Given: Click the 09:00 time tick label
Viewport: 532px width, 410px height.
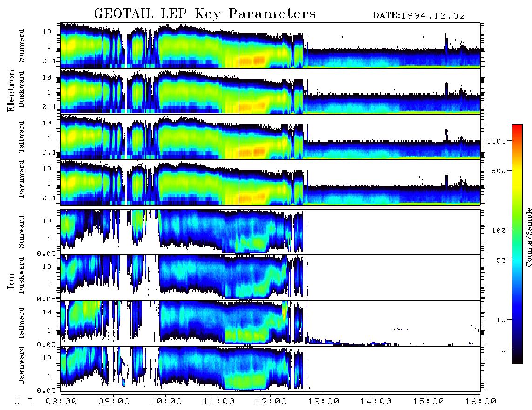Looking at the screenshot, I should click(x=114, y=402).
